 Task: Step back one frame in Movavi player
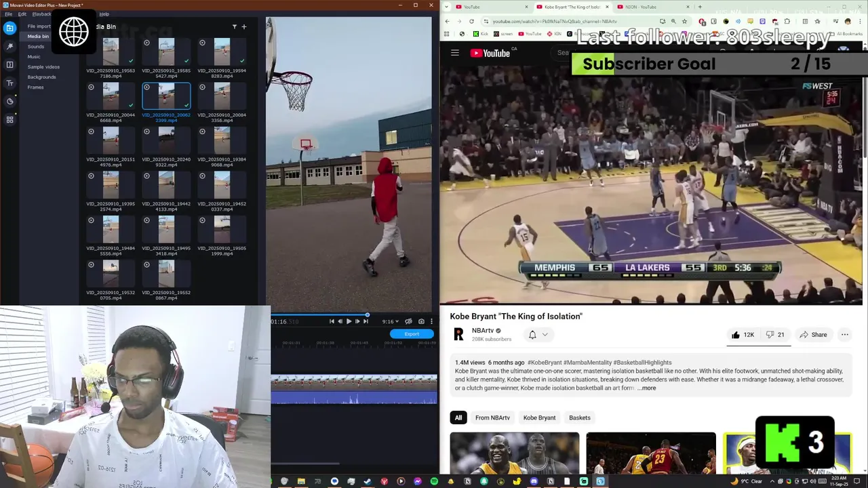pyautogui.click(x=340, y=321)
